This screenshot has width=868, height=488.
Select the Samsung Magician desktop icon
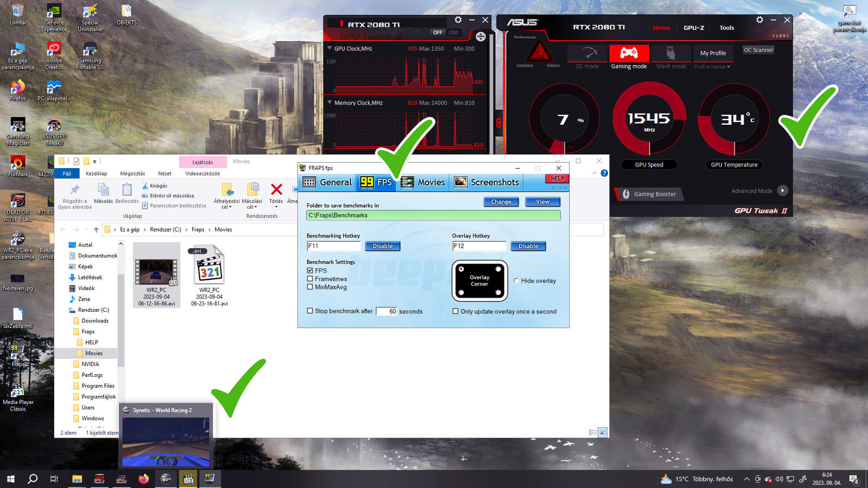[18, 133]
